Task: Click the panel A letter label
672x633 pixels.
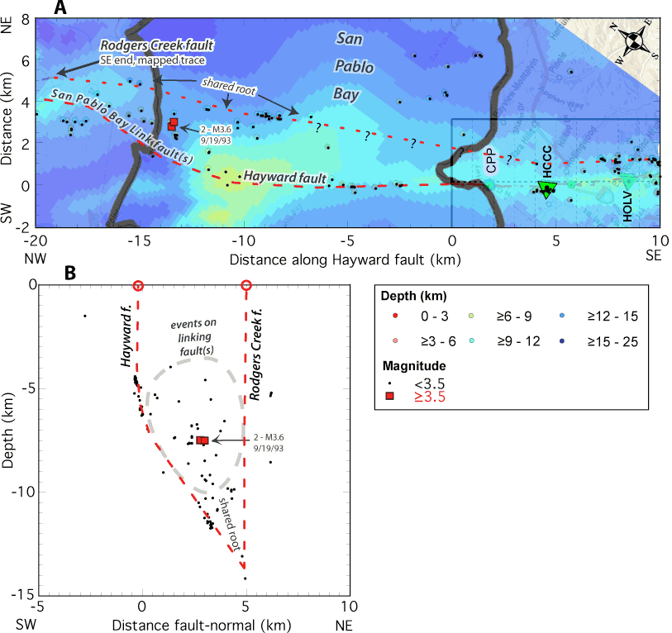Action: pyautogui.click(x=60, y=8)
